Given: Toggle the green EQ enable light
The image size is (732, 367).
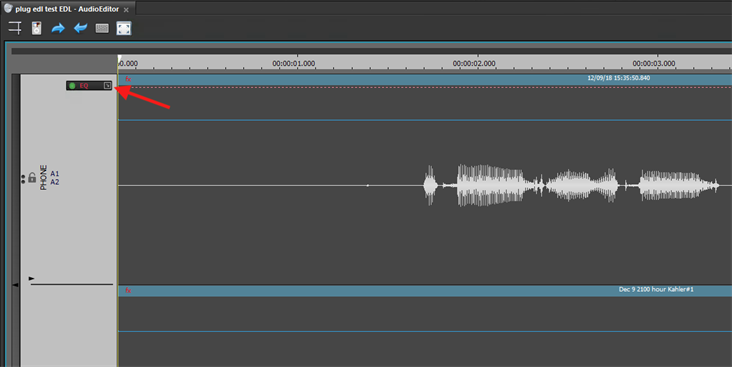Looking at the screenshot, I should coord(72,85).
